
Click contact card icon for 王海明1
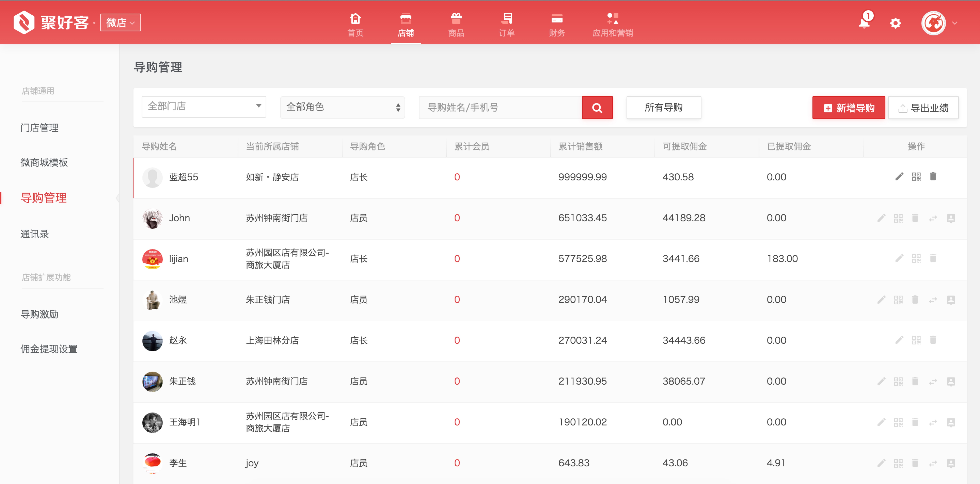[951, 422]
